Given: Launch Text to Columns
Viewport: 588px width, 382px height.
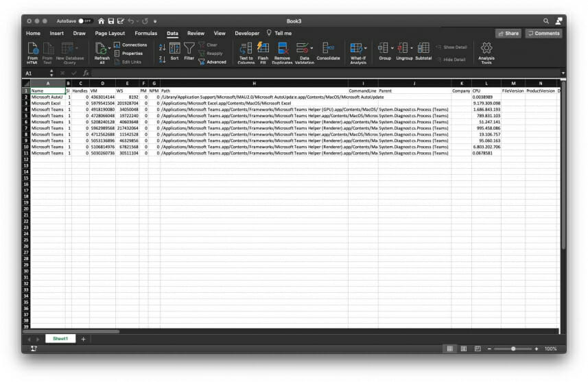Looking at the screenshot, I should [x=246, y=53].
